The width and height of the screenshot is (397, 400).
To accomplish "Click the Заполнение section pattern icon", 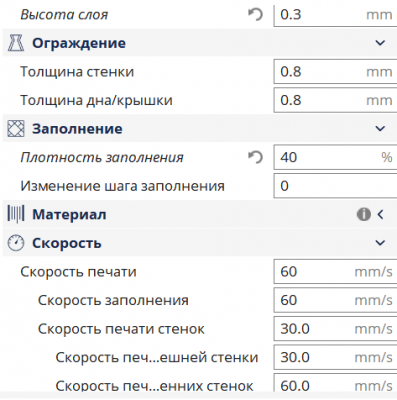I will coord(16,129).
